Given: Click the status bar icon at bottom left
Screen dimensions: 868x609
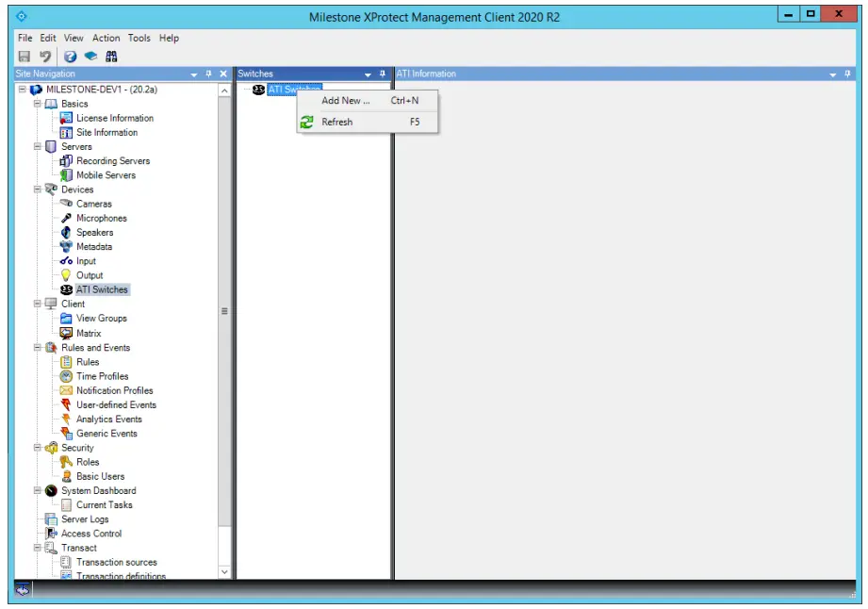Looking at the screenshot, I should [x=23, y=589].
